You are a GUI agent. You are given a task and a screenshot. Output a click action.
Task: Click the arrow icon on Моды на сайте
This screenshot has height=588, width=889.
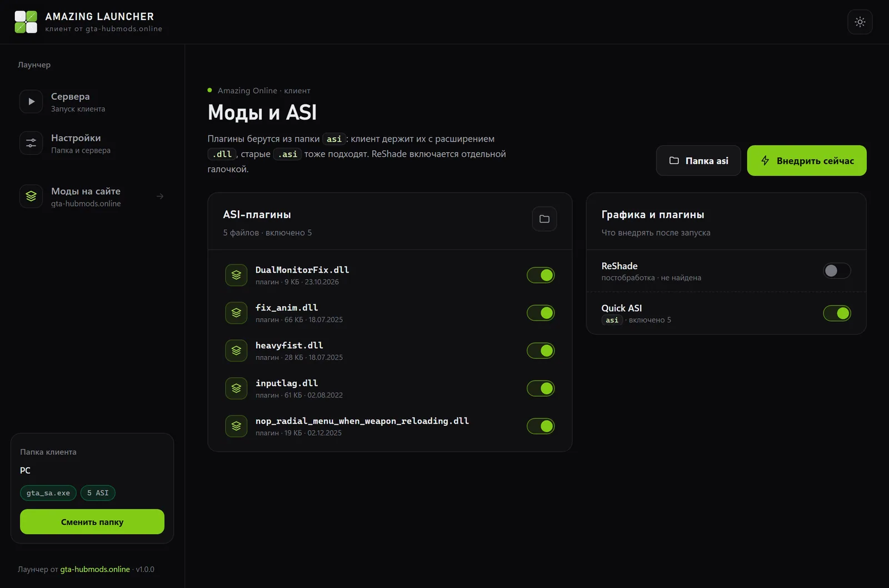160,196
